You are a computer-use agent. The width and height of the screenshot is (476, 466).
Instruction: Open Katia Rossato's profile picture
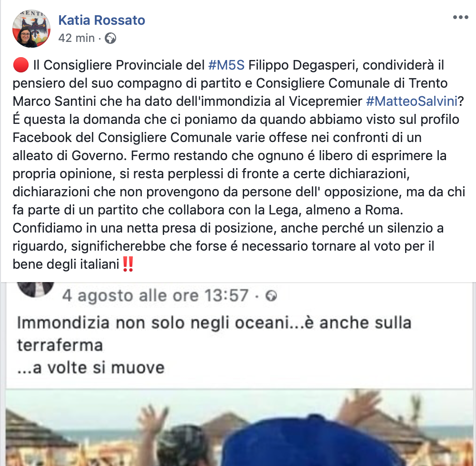coord(31,29)
